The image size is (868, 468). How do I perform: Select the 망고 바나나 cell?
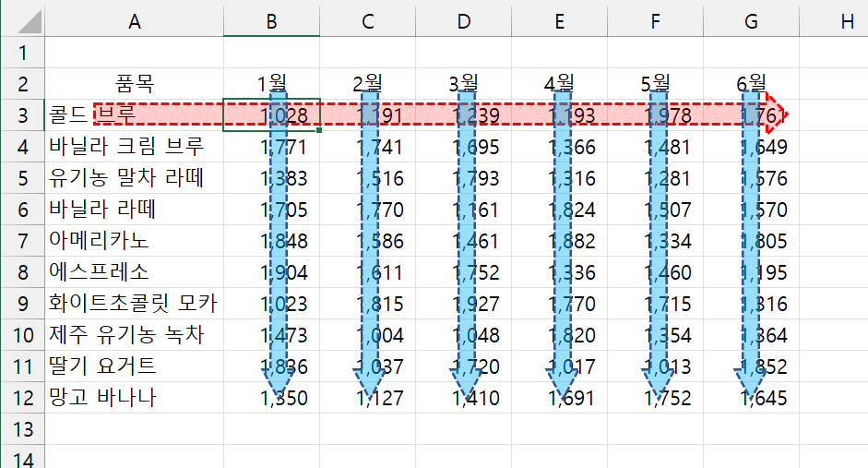pos(135,399)
